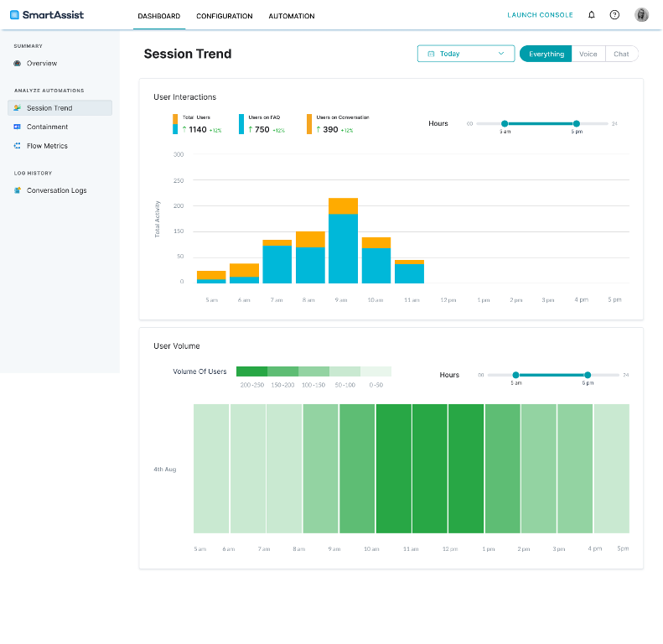Click the 200-250 darkest green legend swatch

(251, 371)
